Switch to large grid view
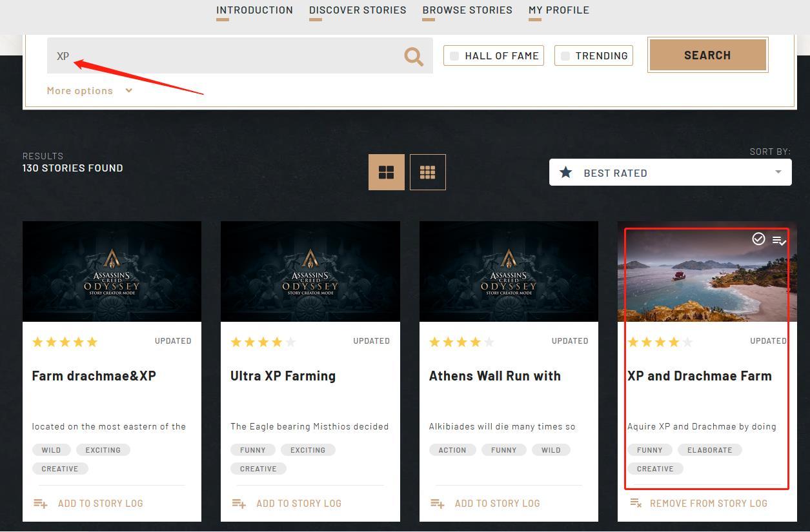 point(386,172)
